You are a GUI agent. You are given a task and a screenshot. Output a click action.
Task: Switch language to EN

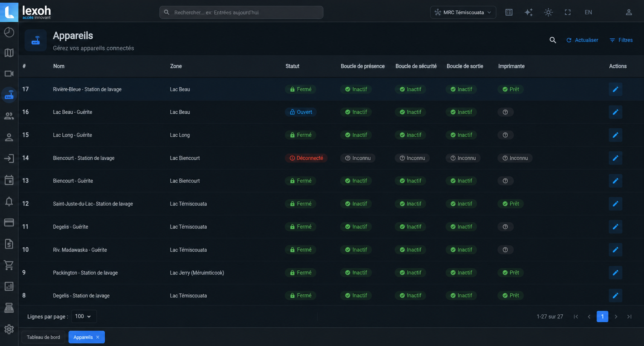click(588, 12)
